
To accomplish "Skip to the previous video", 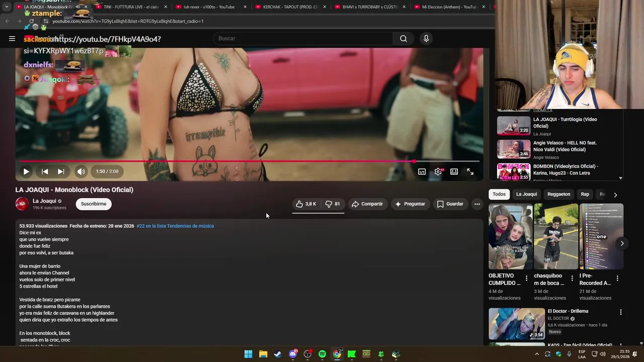I will pos(45,171).
